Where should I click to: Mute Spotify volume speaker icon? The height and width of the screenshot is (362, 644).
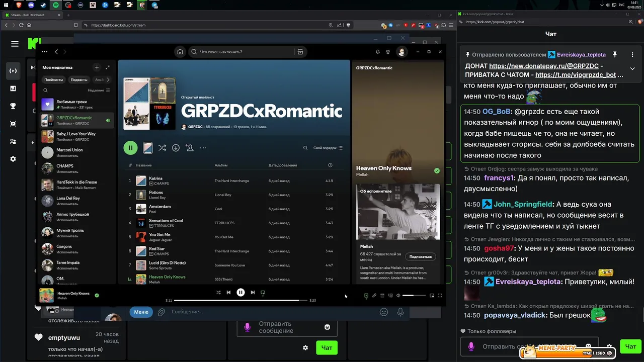click(398, 296)
